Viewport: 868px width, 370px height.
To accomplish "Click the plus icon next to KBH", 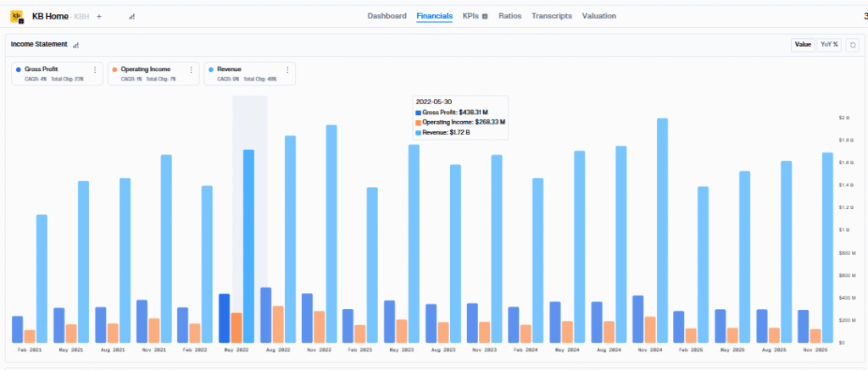I will [99, 16].
